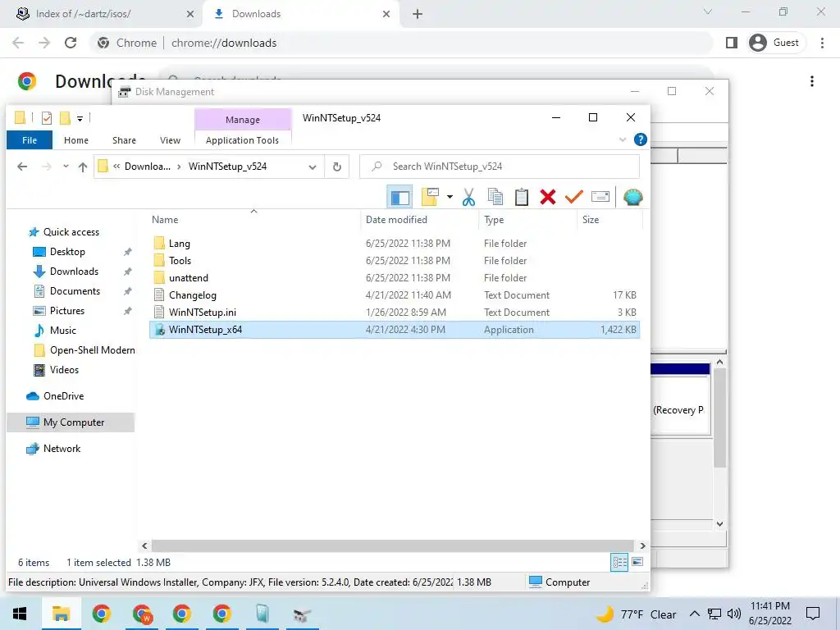This screenshot has width=840, height=630.
Task: Open File Explorer from the taskbar
Action: click(x=61, y=614)
